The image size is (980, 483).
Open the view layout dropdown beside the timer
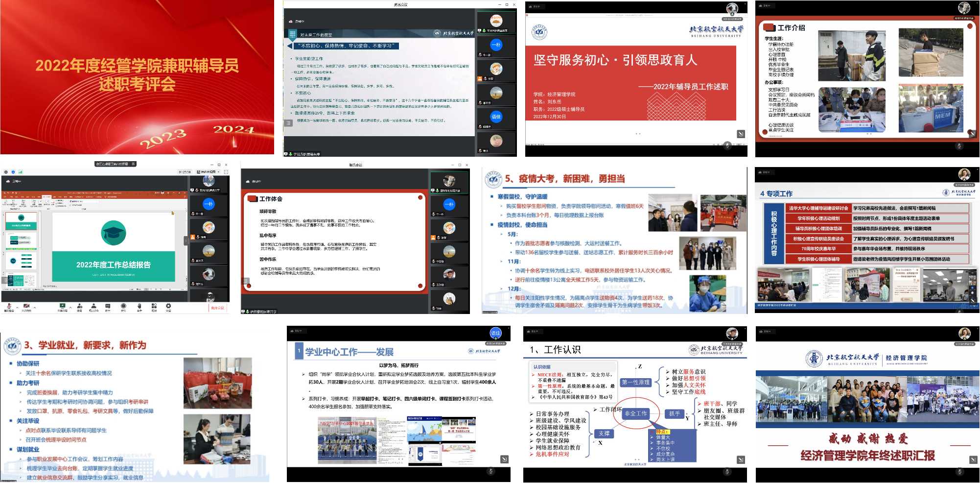(x=208, y=172)
